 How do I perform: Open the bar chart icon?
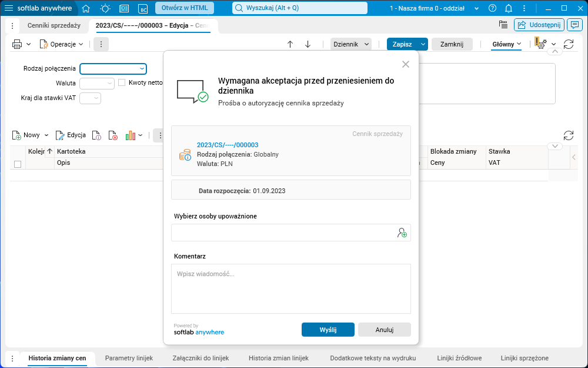click(x=130, y=135)
